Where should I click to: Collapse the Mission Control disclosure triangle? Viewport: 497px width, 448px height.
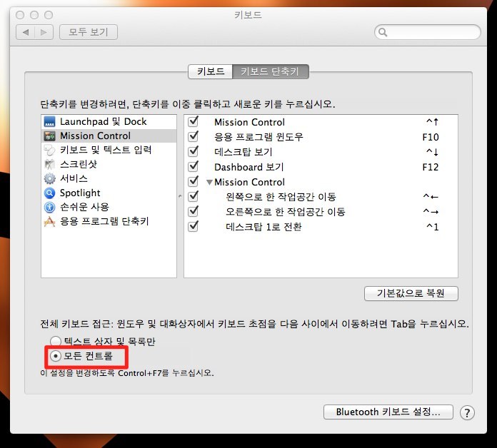coord(209,183)
